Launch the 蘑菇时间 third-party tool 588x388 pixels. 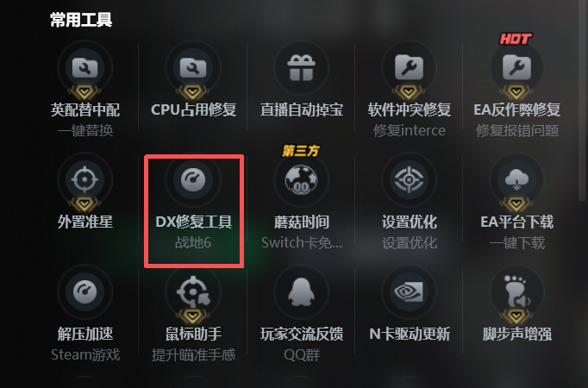point(301,179)
